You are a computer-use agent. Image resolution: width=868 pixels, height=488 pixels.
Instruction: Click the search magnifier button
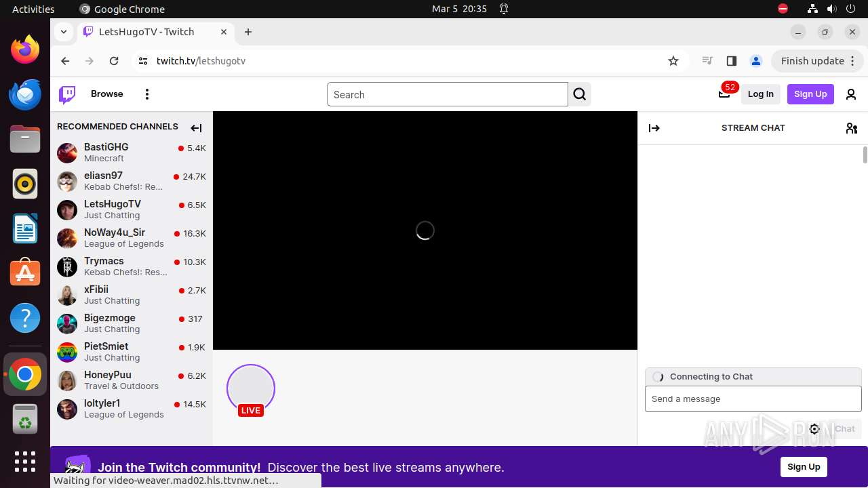(x=580, y=94)
